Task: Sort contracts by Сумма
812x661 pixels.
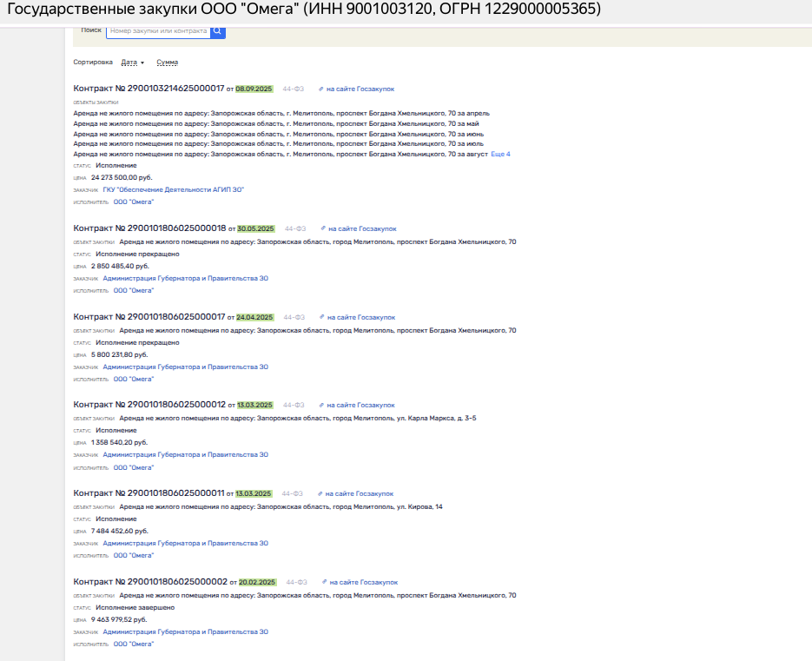Action: (x=167, y=63)
